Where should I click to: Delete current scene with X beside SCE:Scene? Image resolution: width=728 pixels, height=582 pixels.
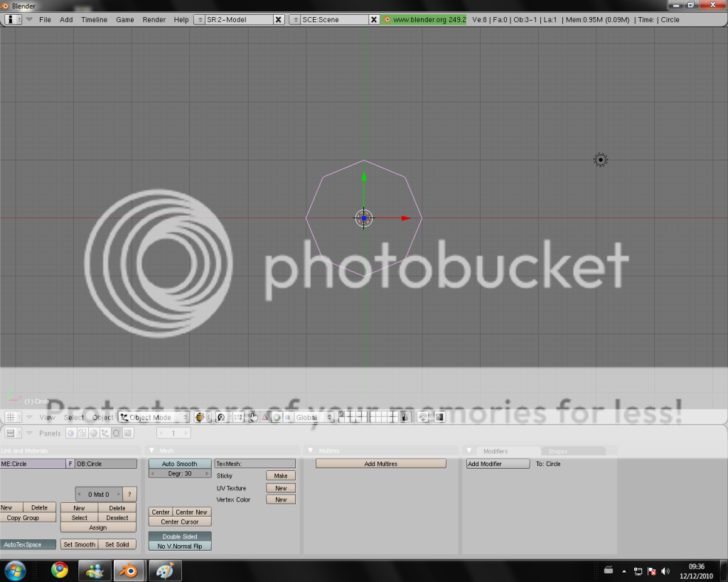coord(374,19)
